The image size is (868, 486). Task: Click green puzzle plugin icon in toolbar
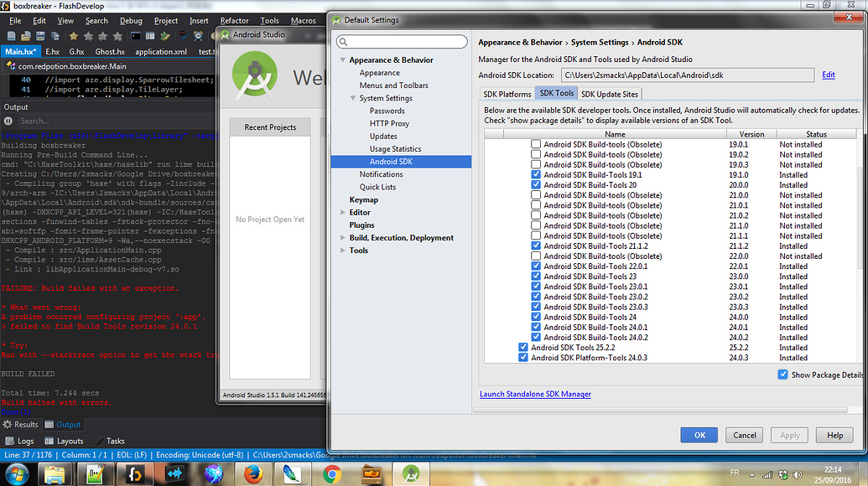coord(165,37)
